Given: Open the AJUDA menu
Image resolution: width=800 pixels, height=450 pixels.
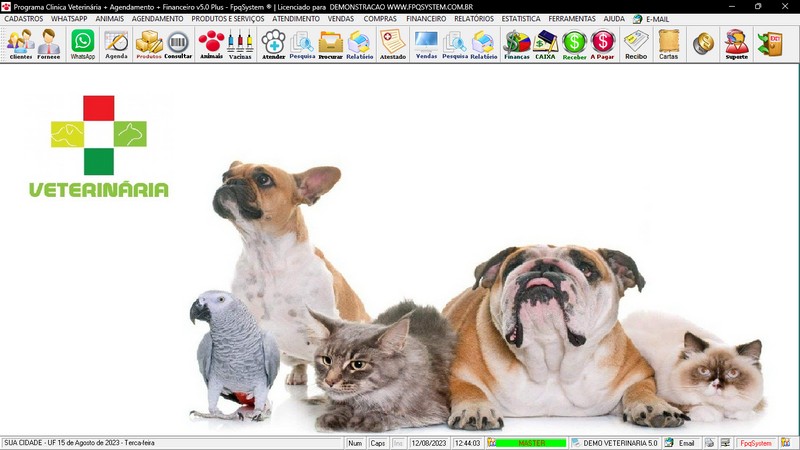Looking at the screenshot, I should pyautogui.click(x=614, y=19).
